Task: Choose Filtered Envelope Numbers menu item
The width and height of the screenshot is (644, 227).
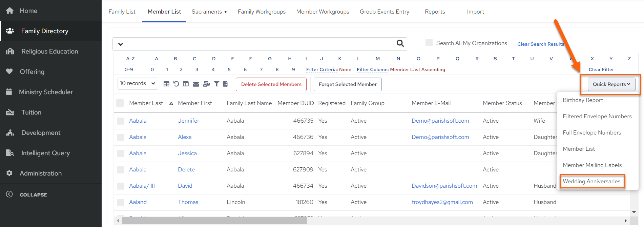Action: click(x=597, y=116)
